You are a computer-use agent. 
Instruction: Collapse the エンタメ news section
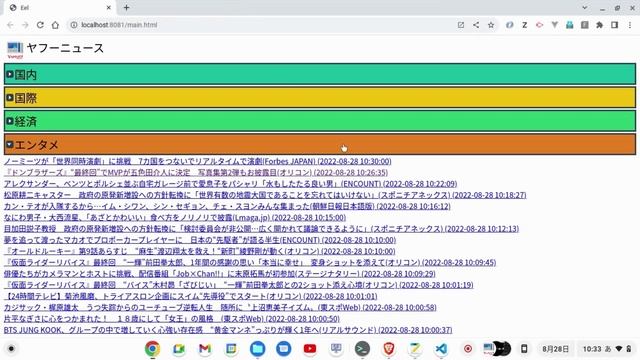pos(320,144)
